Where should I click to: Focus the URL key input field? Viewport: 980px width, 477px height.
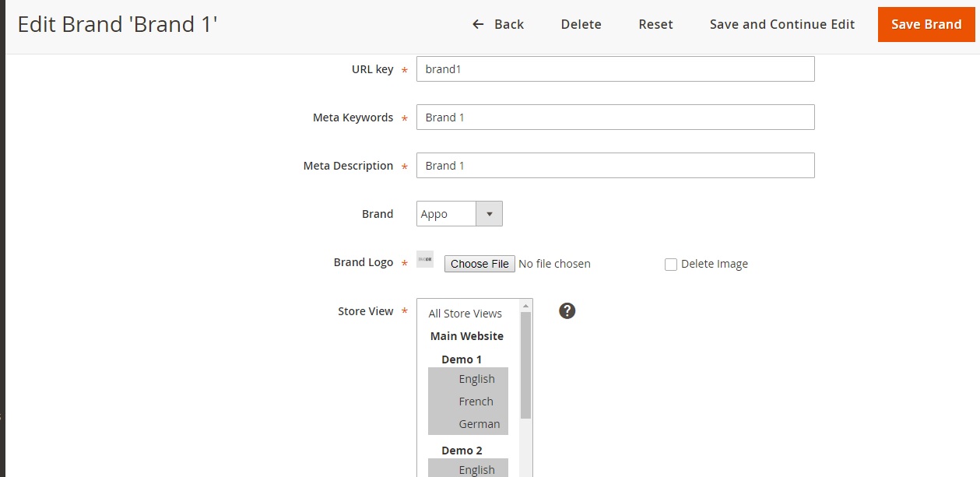coord(615,69)
